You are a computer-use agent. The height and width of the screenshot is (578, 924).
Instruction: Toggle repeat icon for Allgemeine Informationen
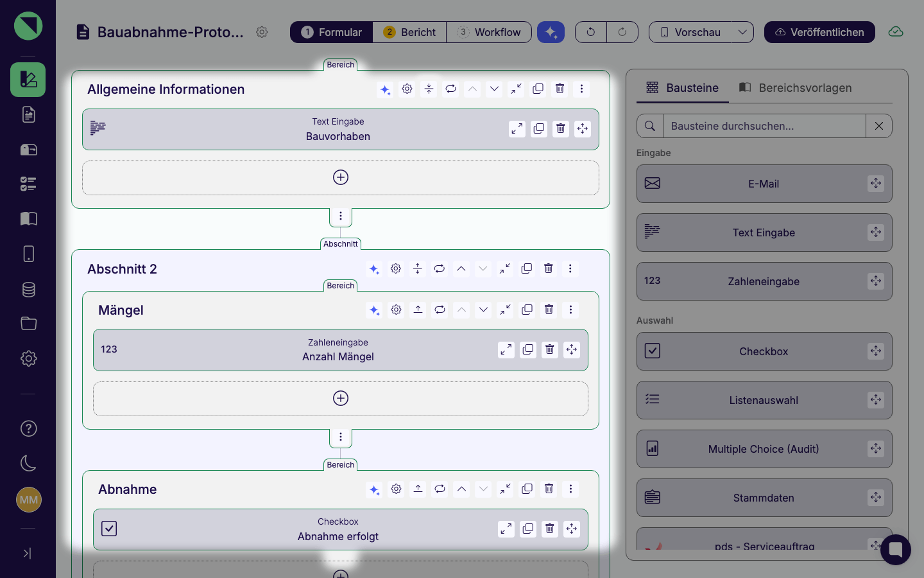(451, 89)
